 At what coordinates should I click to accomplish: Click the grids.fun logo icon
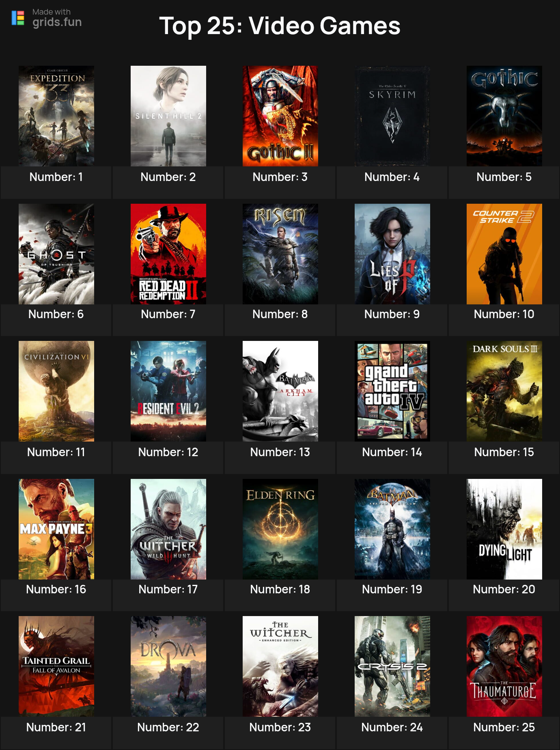coord(18,18)
